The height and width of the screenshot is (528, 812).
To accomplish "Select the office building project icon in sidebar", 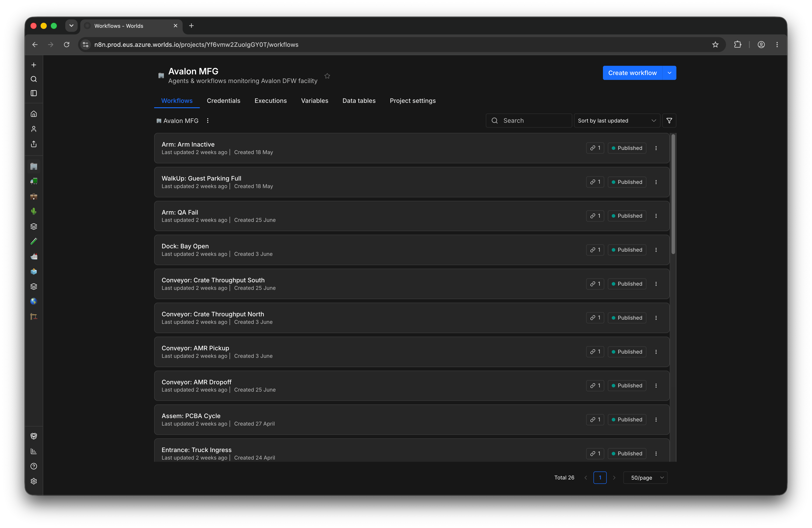I will [x=34, y=166].
